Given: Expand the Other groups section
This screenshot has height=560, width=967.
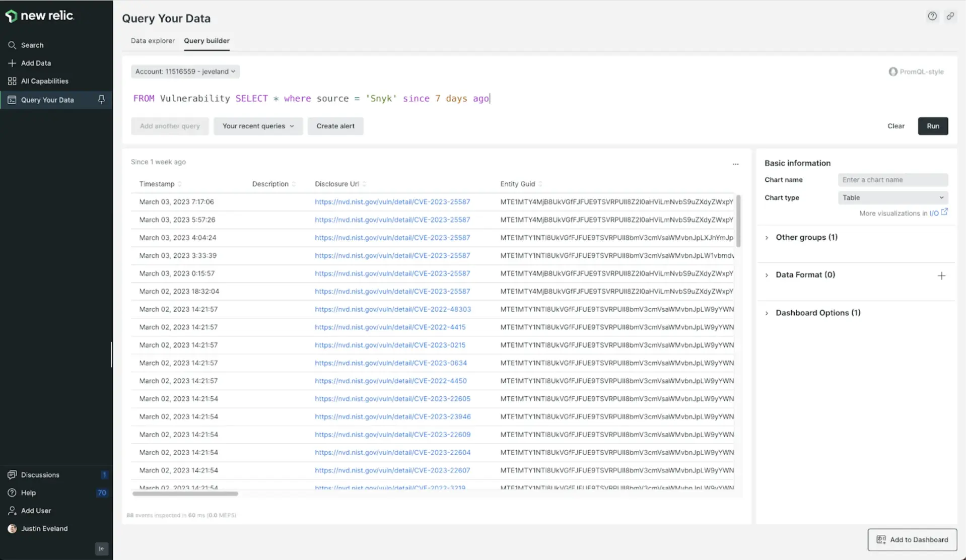Looking at the screenshot, I should pos(767,237).
